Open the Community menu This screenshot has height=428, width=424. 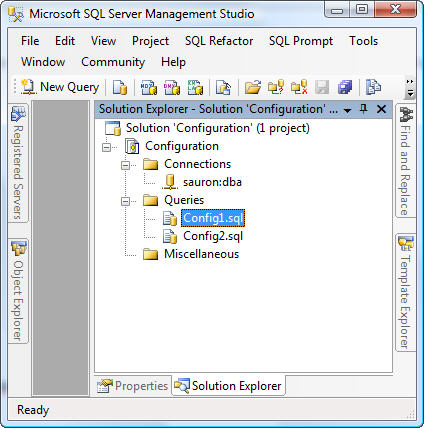[x=113, y=62]
